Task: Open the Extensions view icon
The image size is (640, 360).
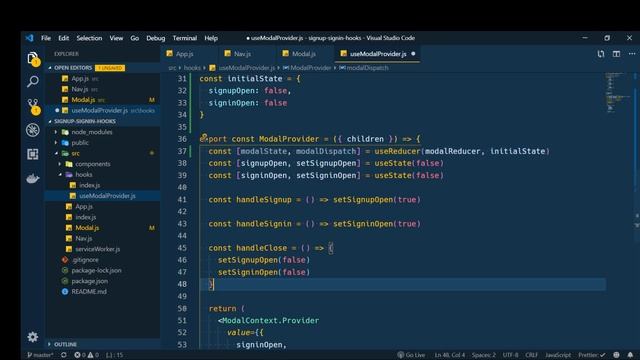Action: click(33, 154)
